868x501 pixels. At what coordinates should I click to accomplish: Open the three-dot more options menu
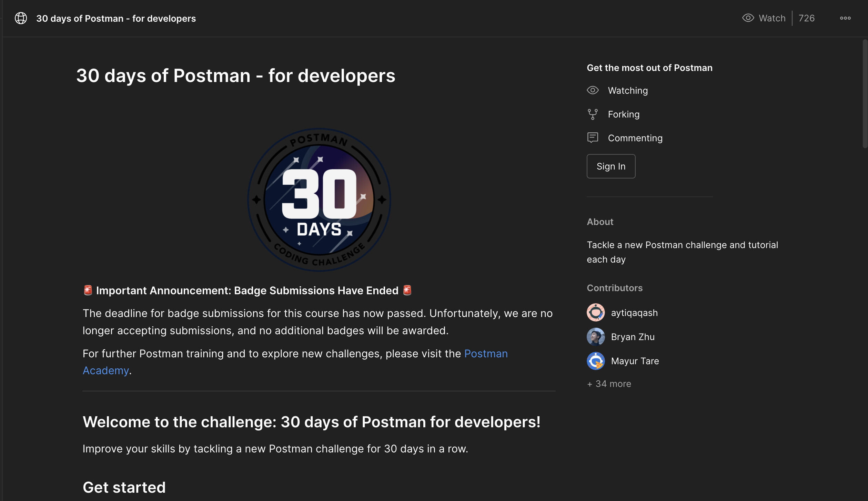tap(845, 18)
